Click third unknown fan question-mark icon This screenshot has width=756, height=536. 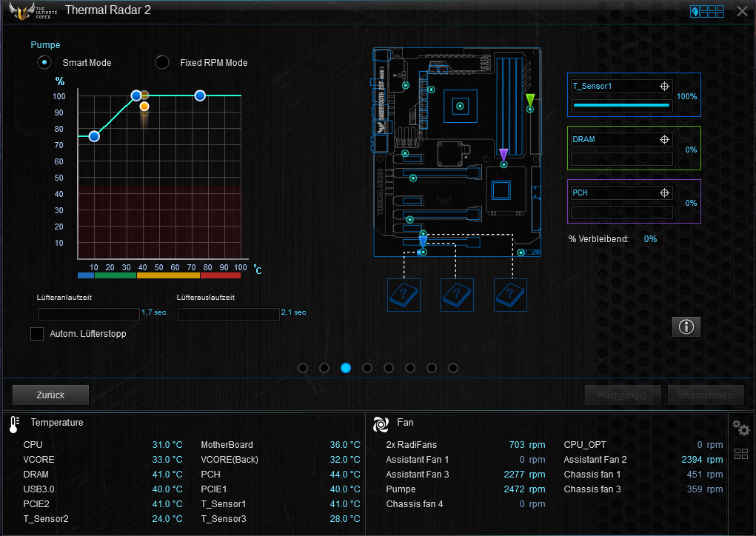(x=511, y=295)
